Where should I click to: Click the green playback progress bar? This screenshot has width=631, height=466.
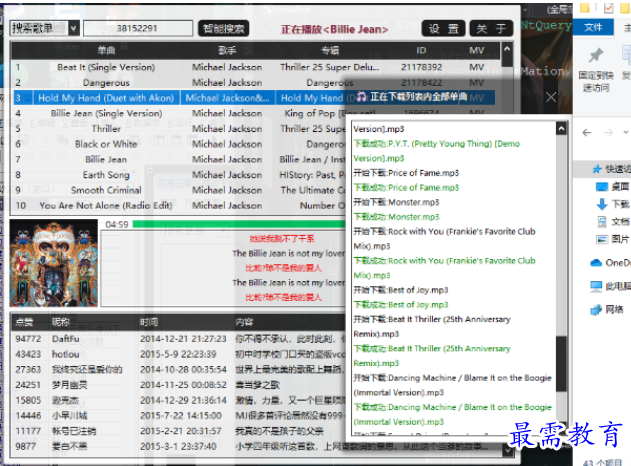239,224
